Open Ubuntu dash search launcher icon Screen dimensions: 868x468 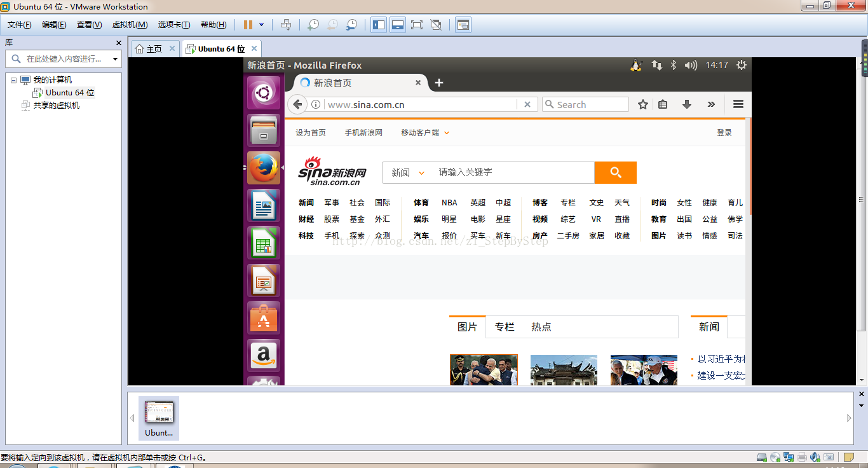263,93
